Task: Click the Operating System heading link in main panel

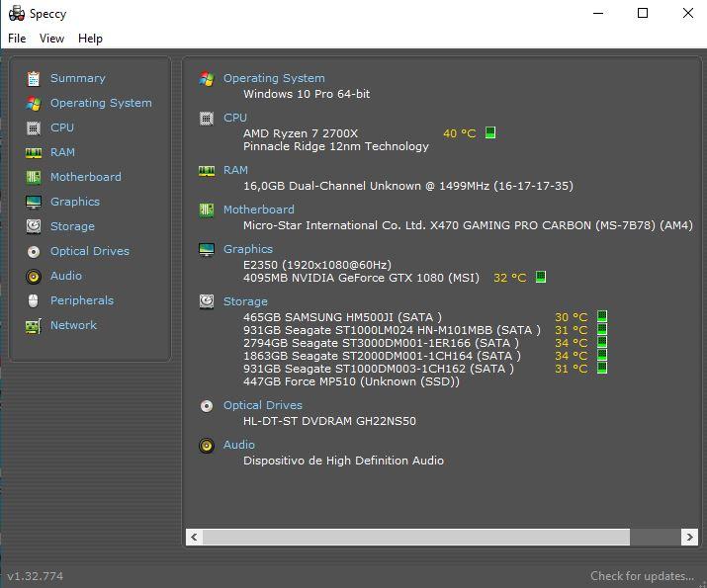Action: 274,78
